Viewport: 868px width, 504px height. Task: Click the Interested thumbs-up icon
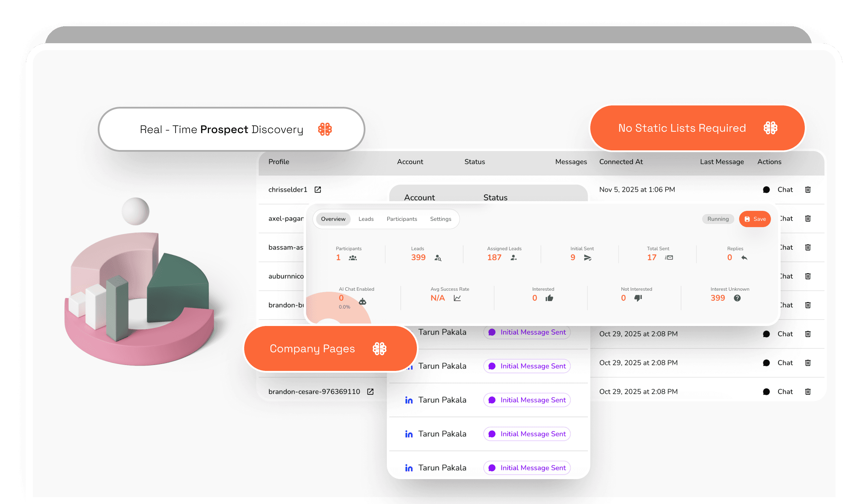(549, 298)
